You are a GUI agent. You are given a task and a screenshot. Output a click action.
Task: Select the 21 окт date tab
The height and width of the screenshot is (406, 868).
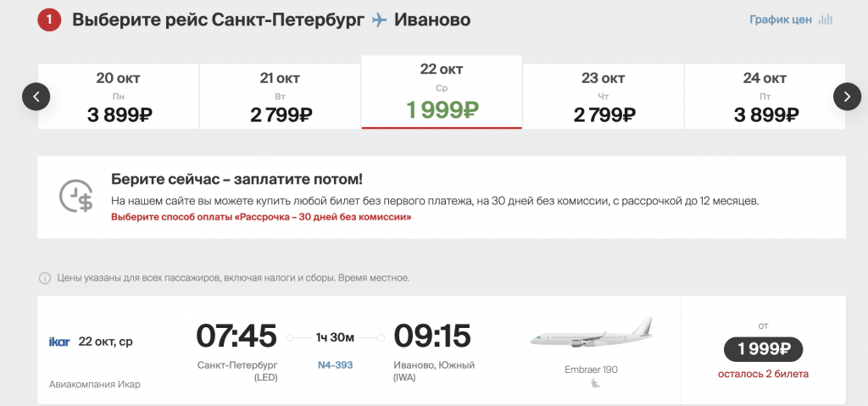280,97
